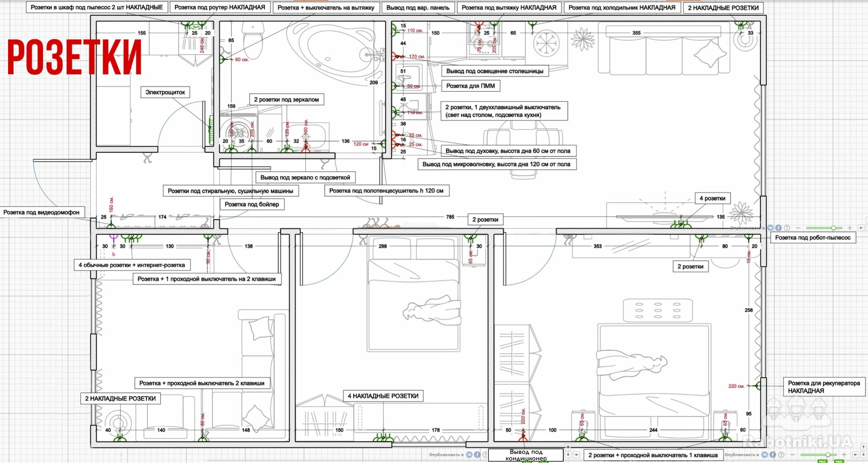Screen dimensions: 868x463
Task: Click left arrow button above robot-vacuum label
Action: (861, 228)
